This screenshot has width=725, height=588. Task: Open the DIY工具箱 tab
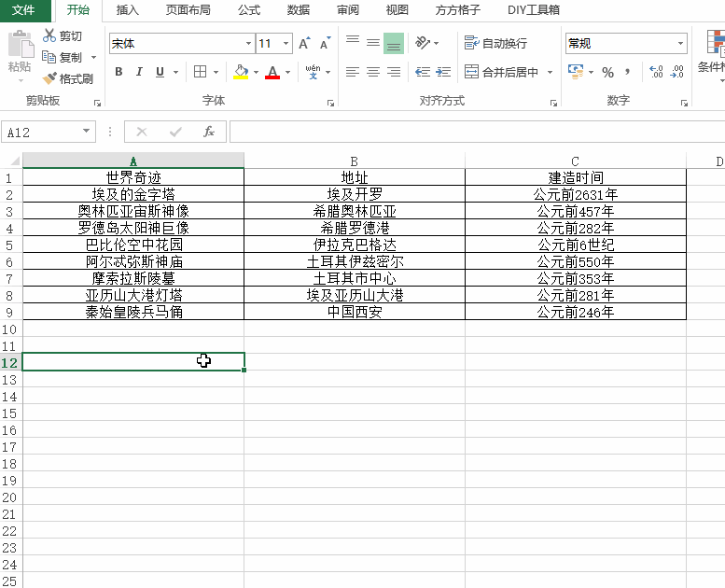tap(534, 10)
